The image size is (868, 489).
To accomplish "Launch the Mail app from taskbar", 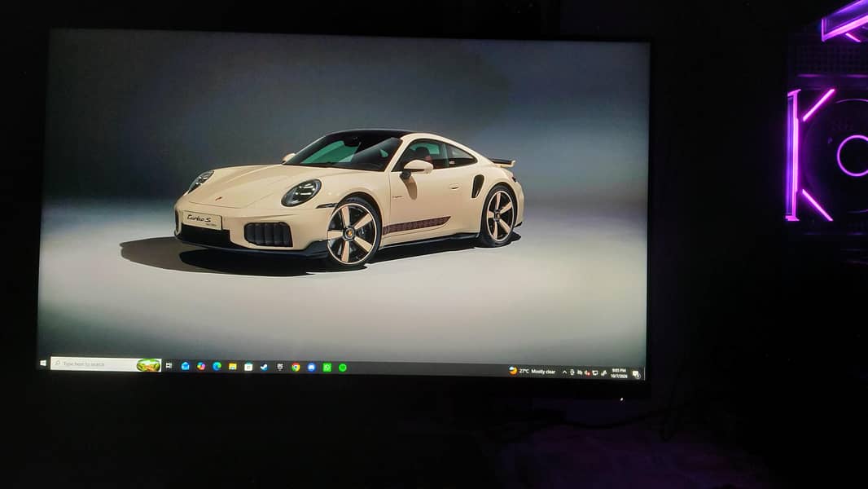I will tap(186, 366).
